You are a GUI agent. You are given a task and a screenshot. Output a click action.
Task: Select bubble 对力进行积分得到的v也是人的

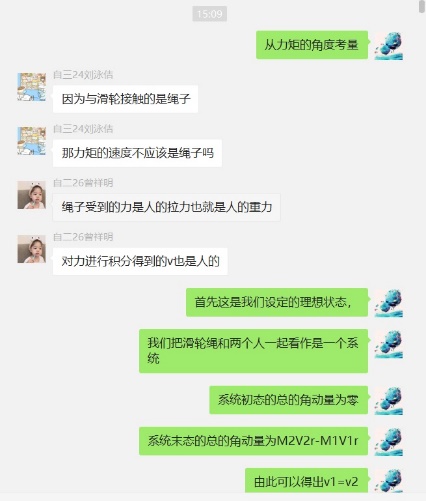(140, 261)
